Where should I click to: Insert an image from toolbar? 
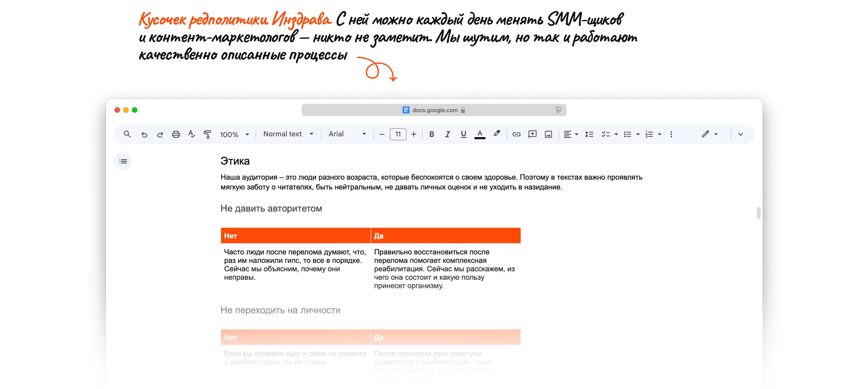click(x=548, y=134)
